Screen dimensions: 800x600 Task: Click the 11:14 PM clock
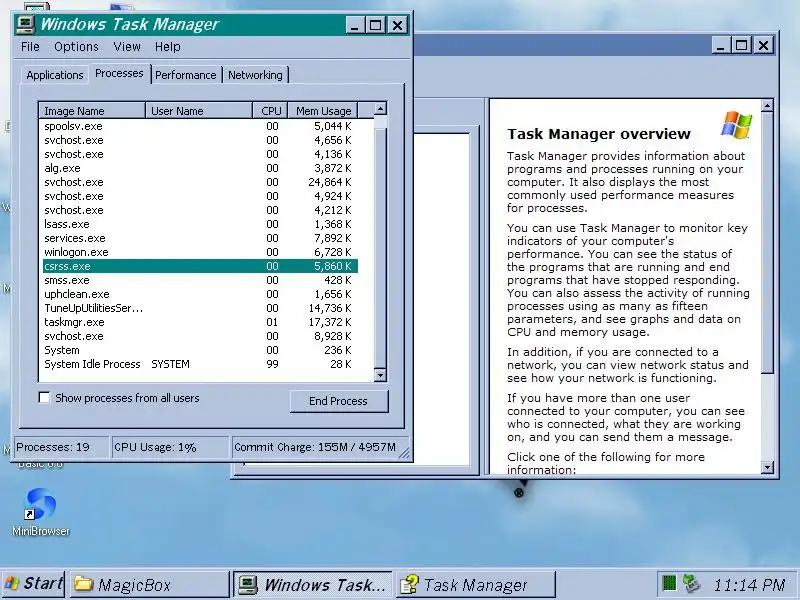[x=749, y=584]
